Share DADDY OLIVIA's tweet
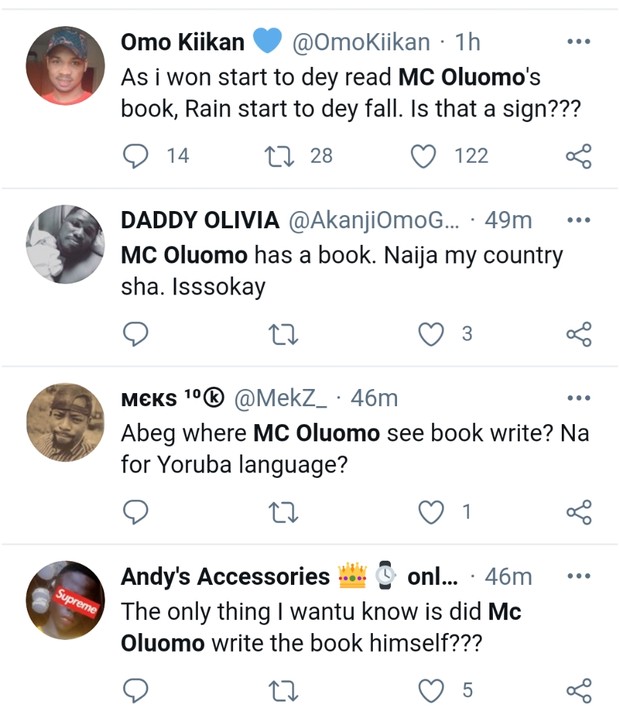Screen dimensions: 619x720 (x=579, y=334)
